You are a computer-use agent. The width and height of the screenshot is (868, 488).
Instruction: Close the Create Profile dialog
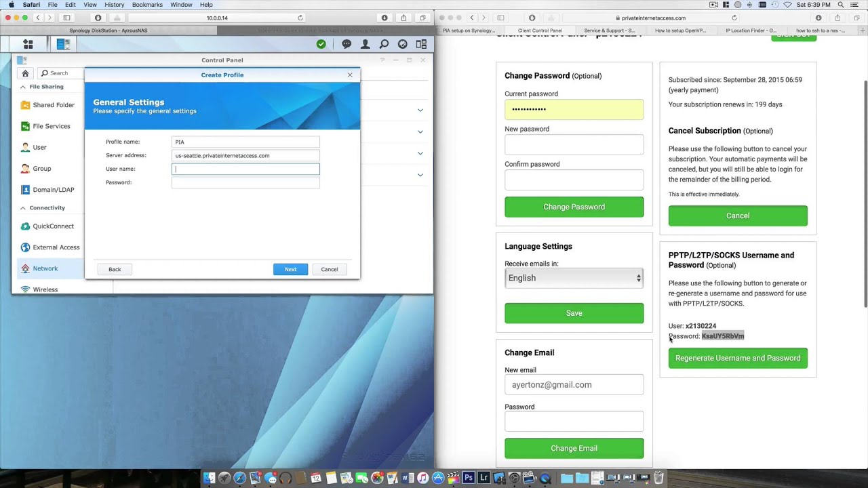coord(350,75)
